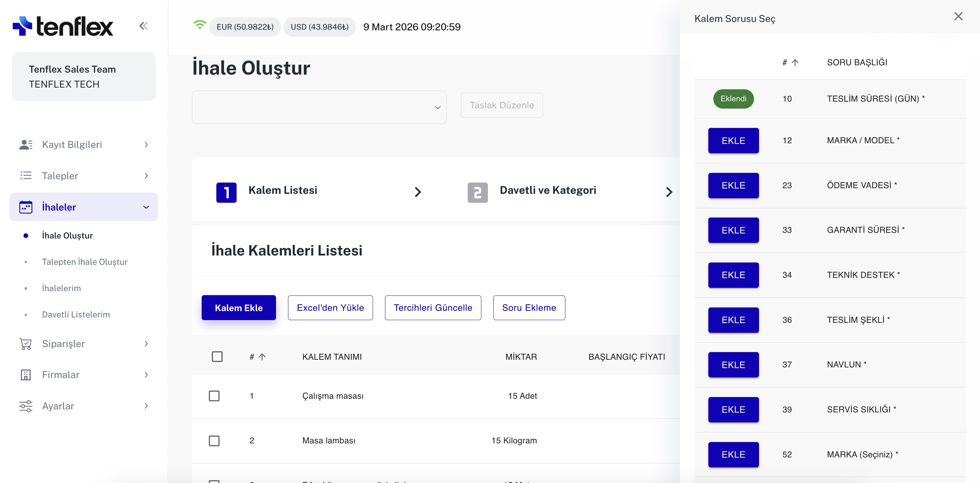980x483 pixels.
Task: Add NAVLUN question with EKLE
Action: pos(733,365)
